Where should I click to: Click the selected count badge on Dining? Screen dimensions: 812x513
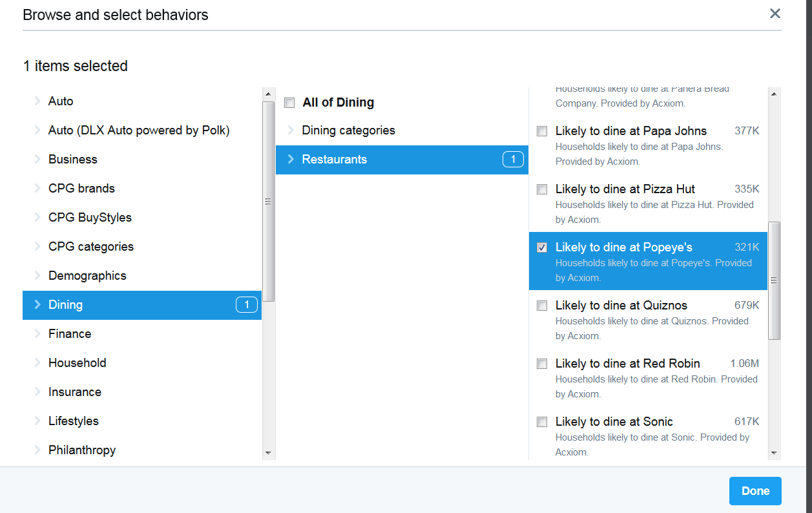pos(246,305)
